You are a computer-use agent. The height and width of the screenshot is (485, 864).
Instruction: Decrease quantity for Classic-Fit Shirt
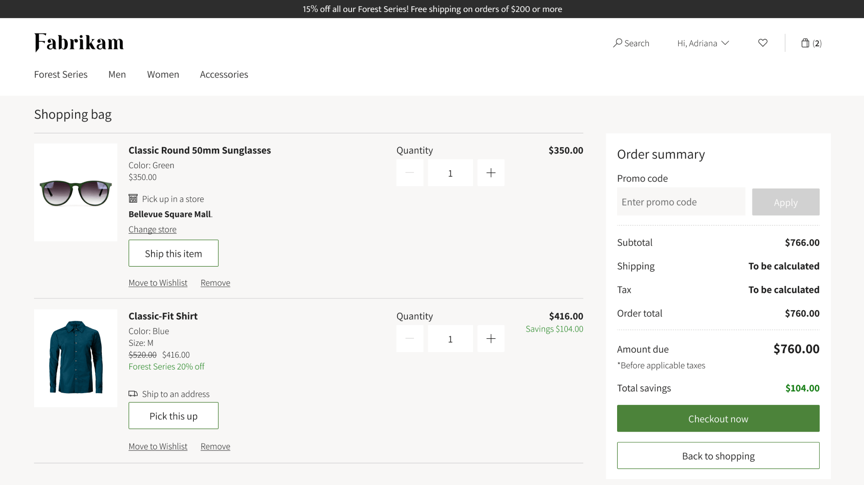click(409, 339)
